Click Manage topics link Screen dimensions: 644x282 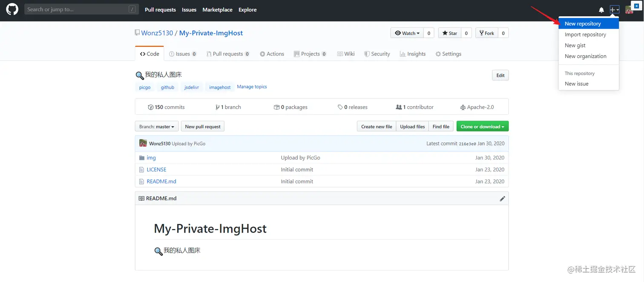[x=252, y=87]
